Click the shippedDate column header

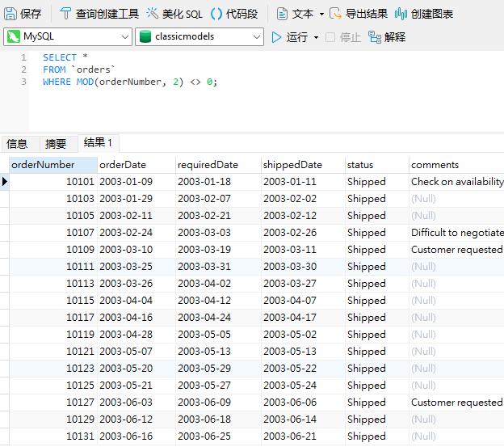pos(303,165)
